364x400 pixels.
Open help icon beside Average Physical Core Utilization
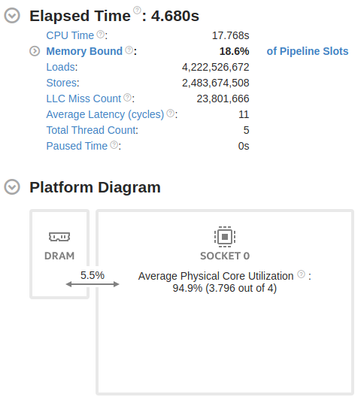coord(301,274)
